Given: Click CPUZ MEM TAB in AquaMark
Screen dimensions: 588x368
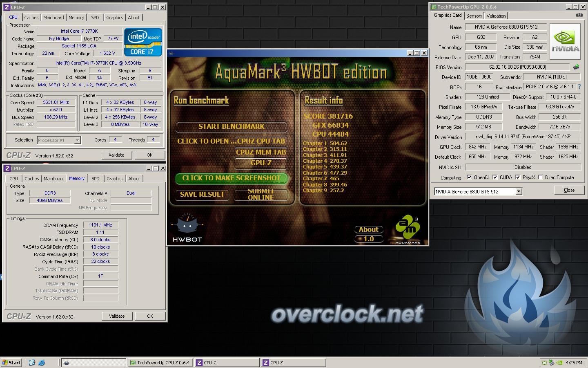Looking at the screenshot, I should (x=261, y=152).
